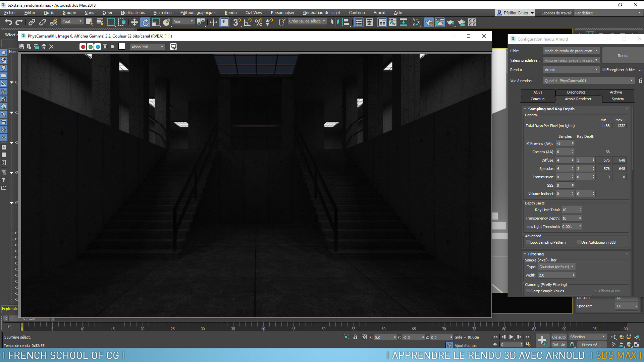Click the Rendu button to start rendering
Screen dimensions: 644x362
click(x=623, y=55)
